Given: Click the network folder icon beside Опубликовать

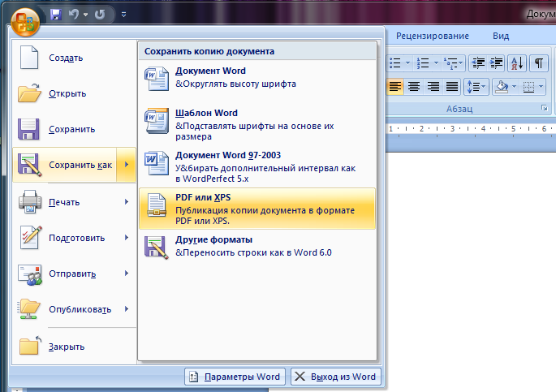Looking at the screenshot, I should pyautogui.click(x=29, y=309).
